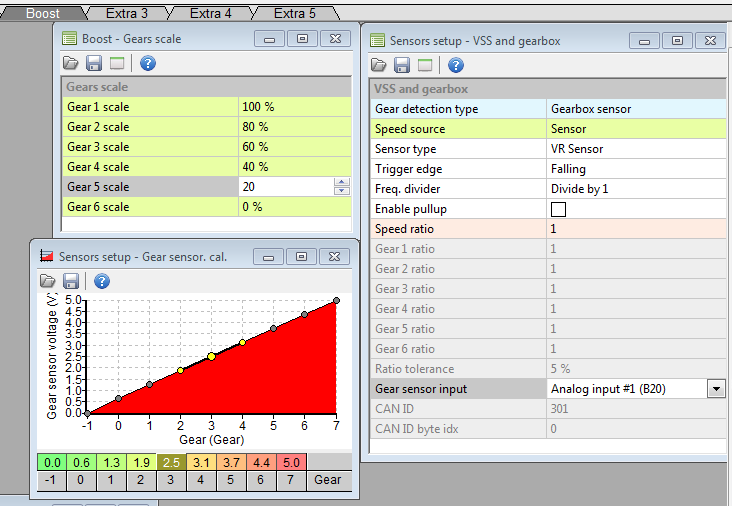Select the yellow point at gear 3 on graph
The image size is (732, 506).
click(x=211, y=357)
